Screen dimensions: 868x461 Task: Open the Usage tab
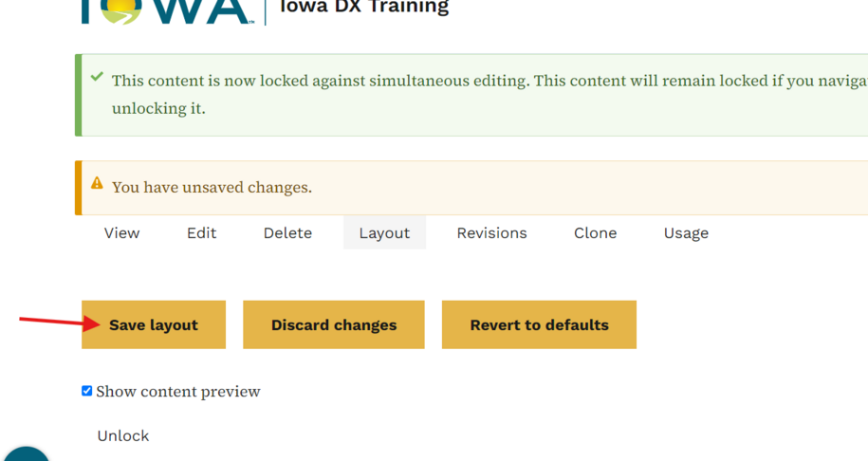686,233
